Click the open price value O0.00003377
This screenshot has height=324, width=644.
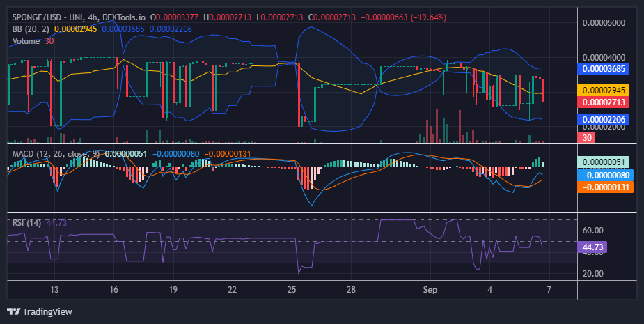(174, 17)
